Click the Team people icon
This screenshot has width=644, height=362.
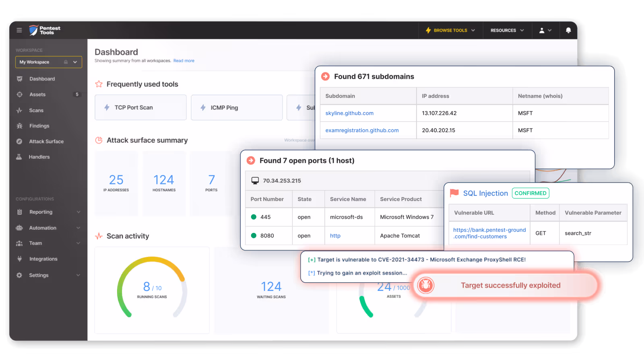click(19, 243)
